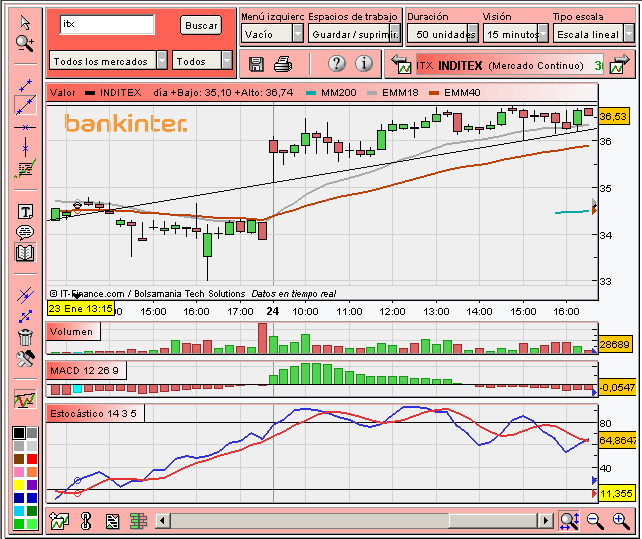Click the 64,8647 stochastic value label
The image size is (642, 539).
(617, 440)
